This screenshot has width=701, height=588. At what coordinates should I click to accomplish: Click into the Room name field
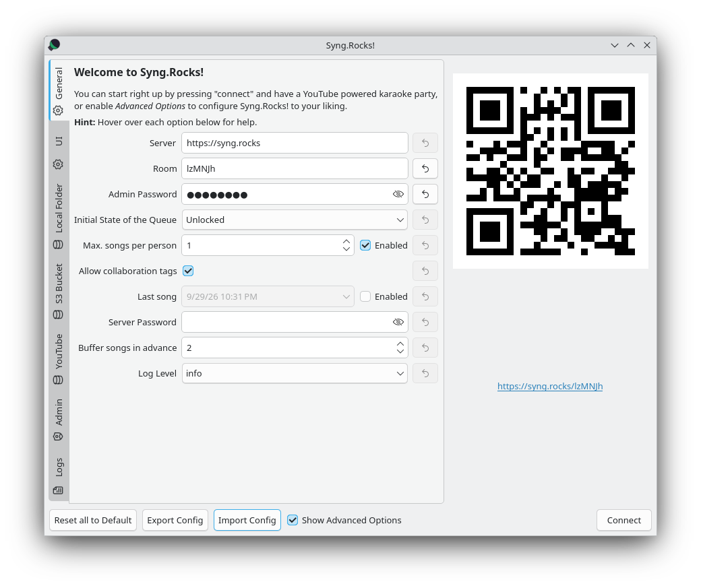295,168
